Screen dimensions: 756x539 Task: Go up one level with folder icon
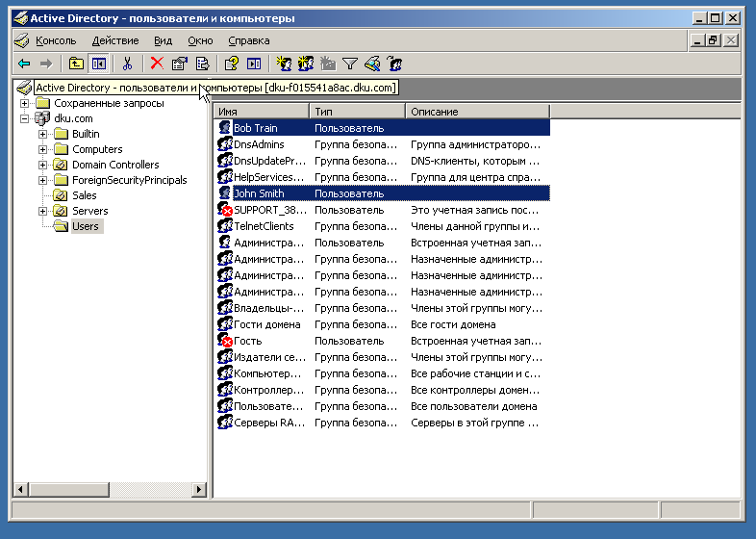point(76,64)
